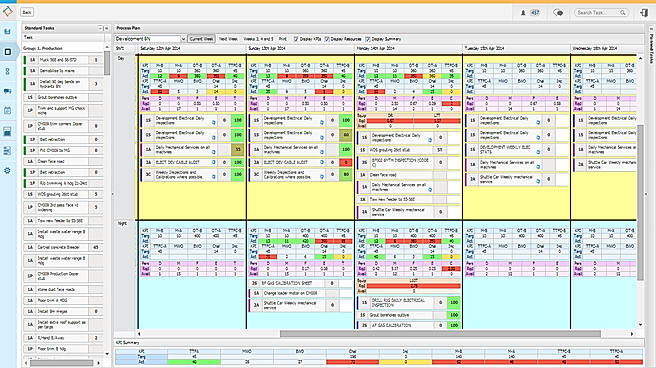Click Standard Tasks horizontal scroll left arrow
Viewport: 656px width, 368px height.
coord(26,363)
